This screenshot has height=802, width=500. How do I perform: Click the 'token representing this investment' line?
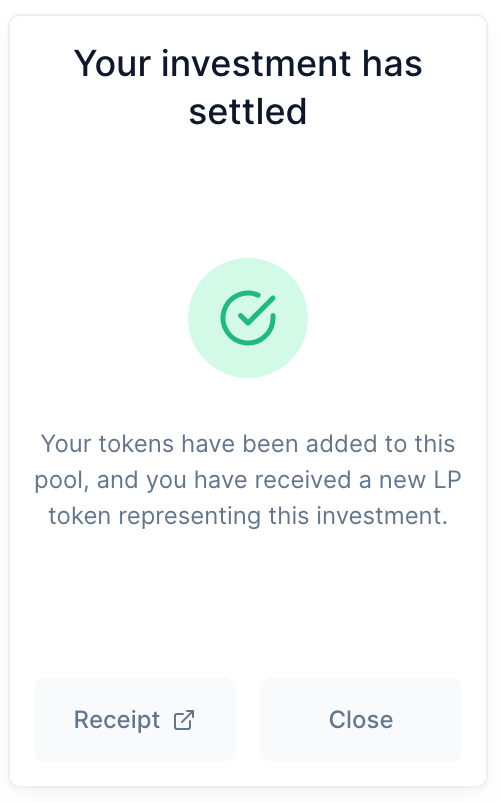coord(248,516)
